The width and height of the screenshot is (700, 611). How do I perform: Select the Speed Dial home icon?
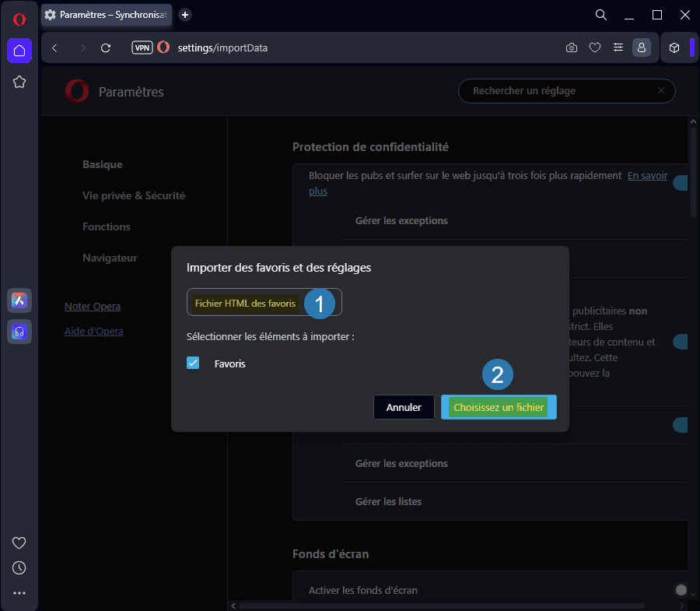coord(19,51)
